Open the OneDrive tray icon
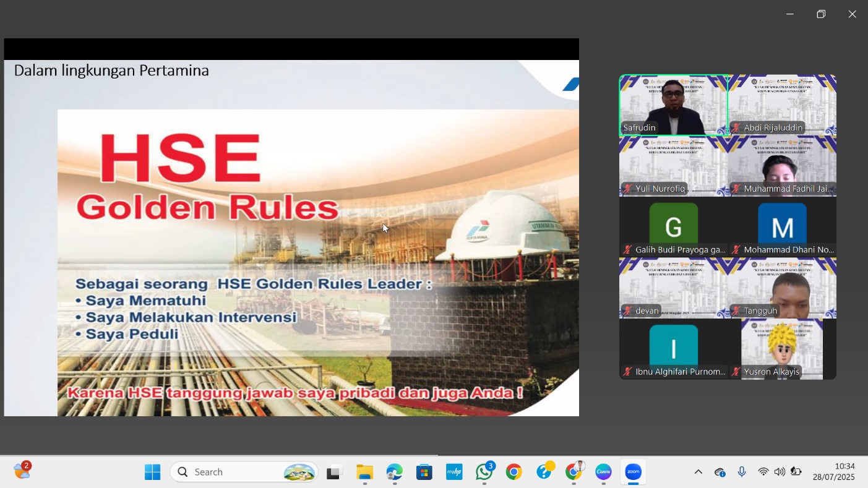The image size is (868, 488). (720, 472)
